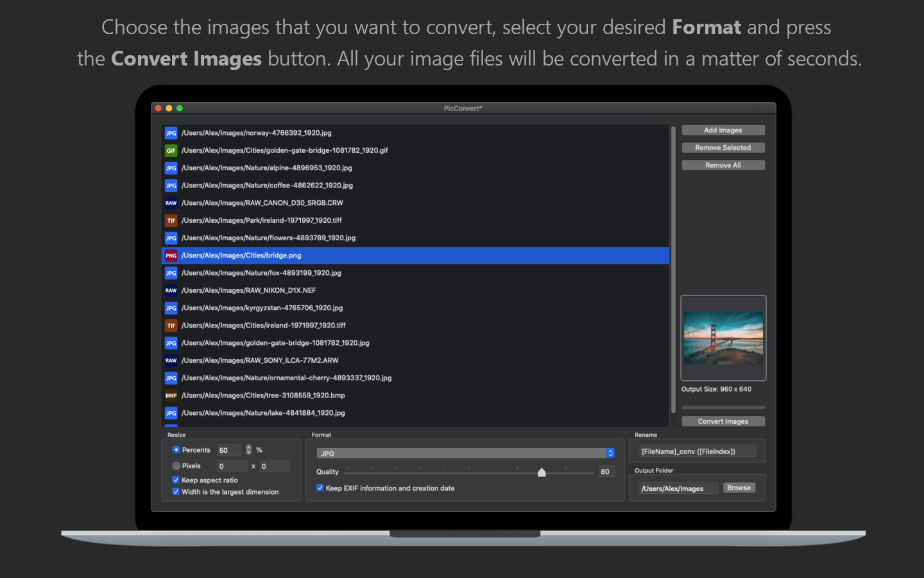Uncheck Keep aspect ratio
Image resolution: width=924 pixels, height=578 pixels.
(176, 480)
